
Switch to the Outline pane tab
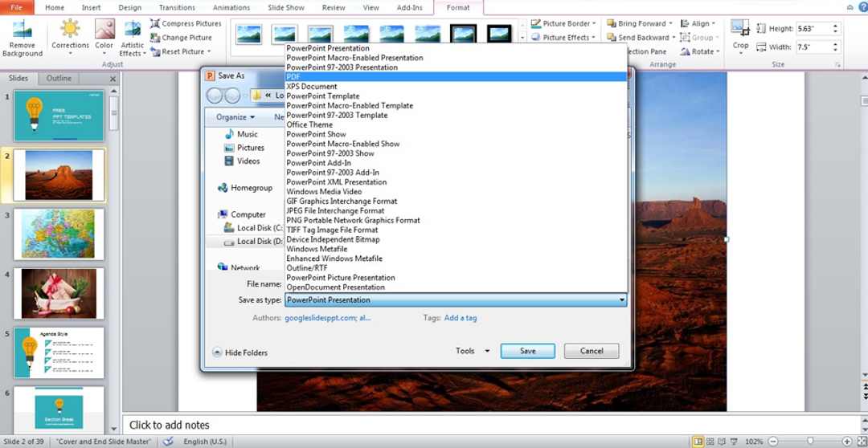tap(59, 79)
